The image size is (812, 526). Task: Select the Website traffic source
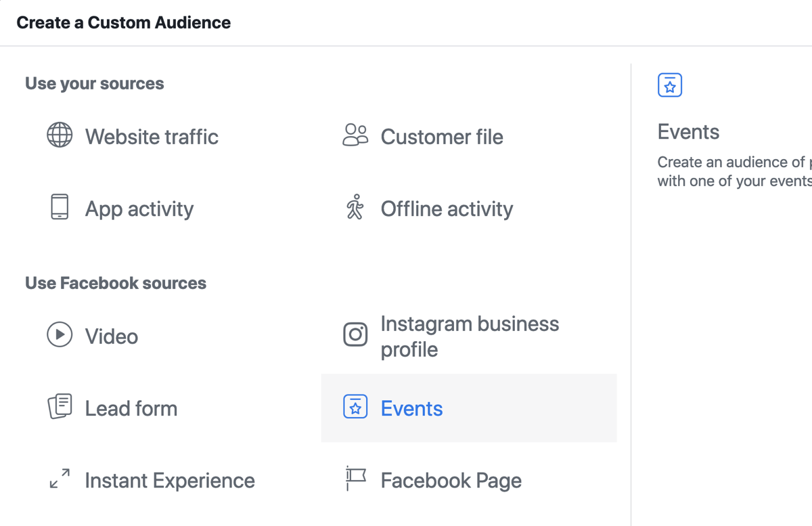[x=152, y=137]
